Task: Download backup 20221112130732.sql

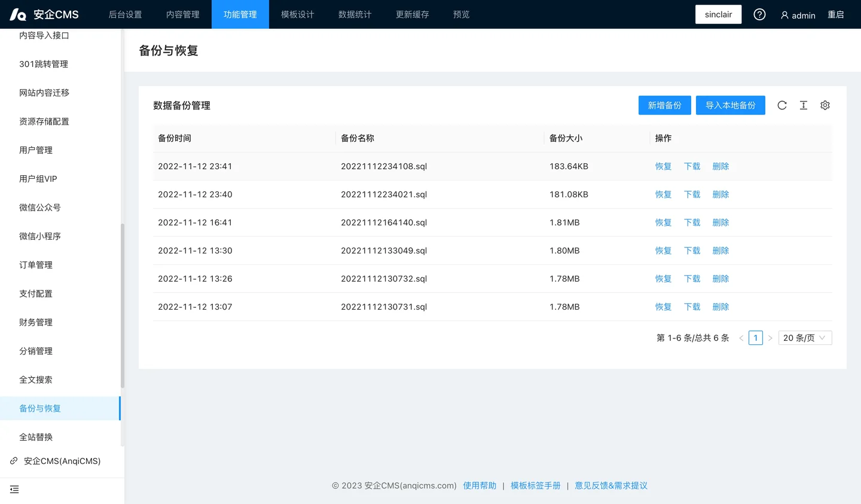Action: (x=692, y=279)
